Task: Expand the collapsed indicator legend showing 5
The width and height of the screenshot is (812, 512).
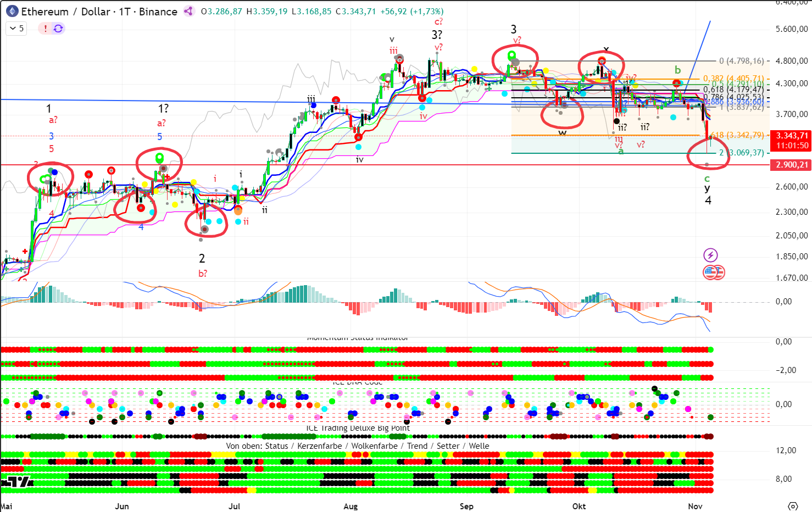Action: click(x=17, y=29)
